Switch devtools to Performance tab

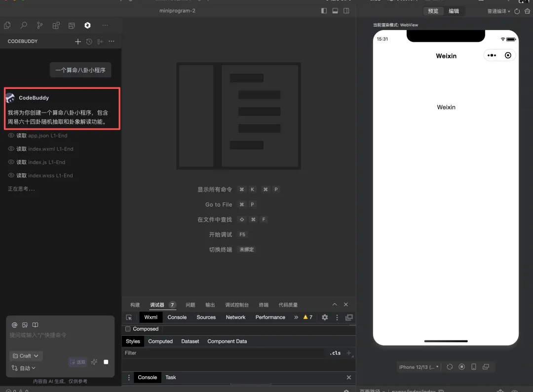click(270, 317)
